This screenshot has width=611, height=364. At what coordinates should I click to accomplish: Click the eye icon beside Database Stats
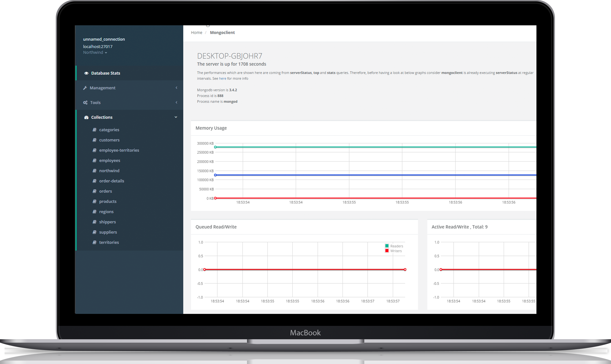86,73
